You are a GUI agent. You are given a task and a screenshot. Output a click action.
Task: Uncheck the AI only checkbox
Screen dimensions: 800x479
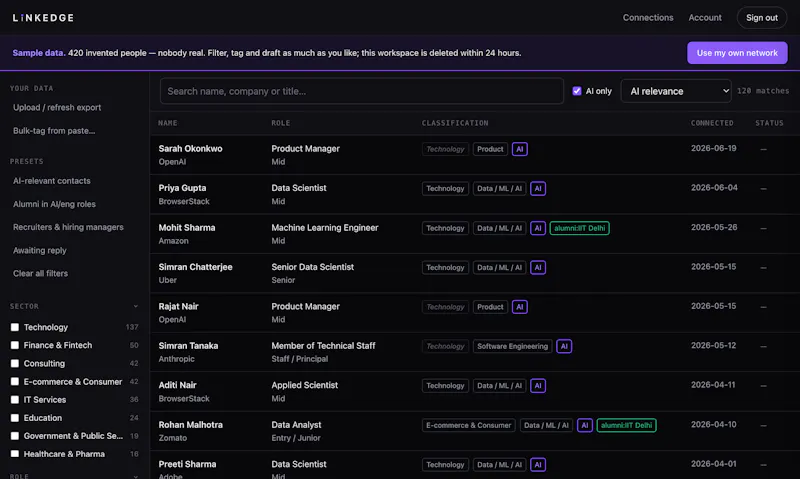(x=577, y=91)
